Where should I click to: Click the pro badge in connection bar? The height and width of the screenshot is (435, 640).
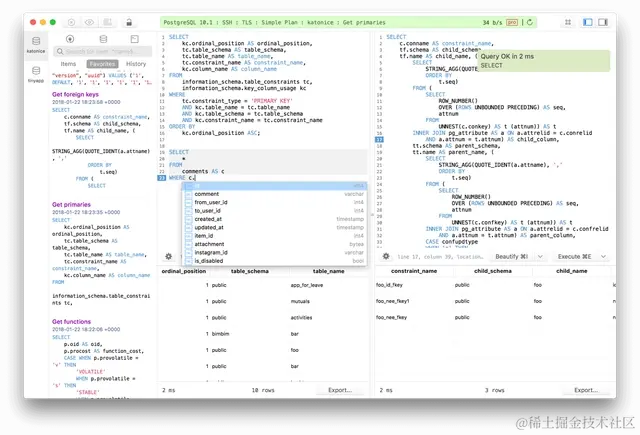(x=512, y=22)
